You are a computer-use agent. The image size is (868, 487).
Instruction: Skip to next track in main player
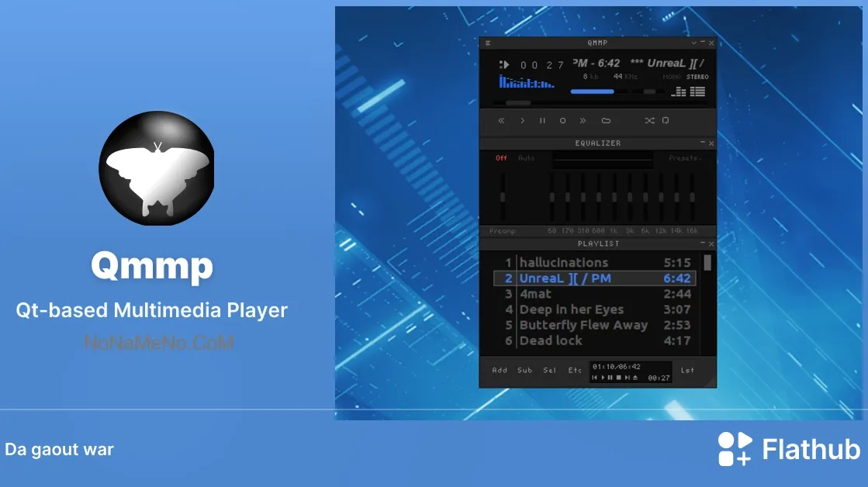pos(583,121)
